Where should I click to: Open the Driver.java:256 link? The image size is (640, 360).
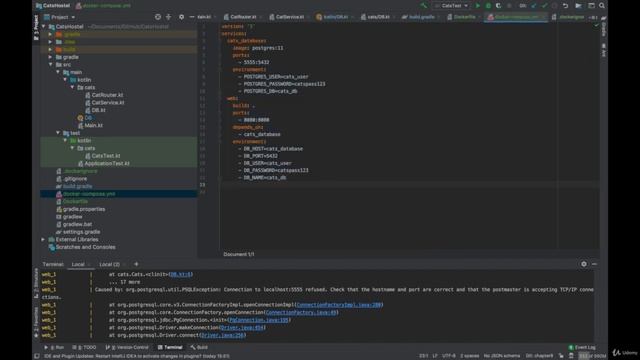[x=222, y=336]
